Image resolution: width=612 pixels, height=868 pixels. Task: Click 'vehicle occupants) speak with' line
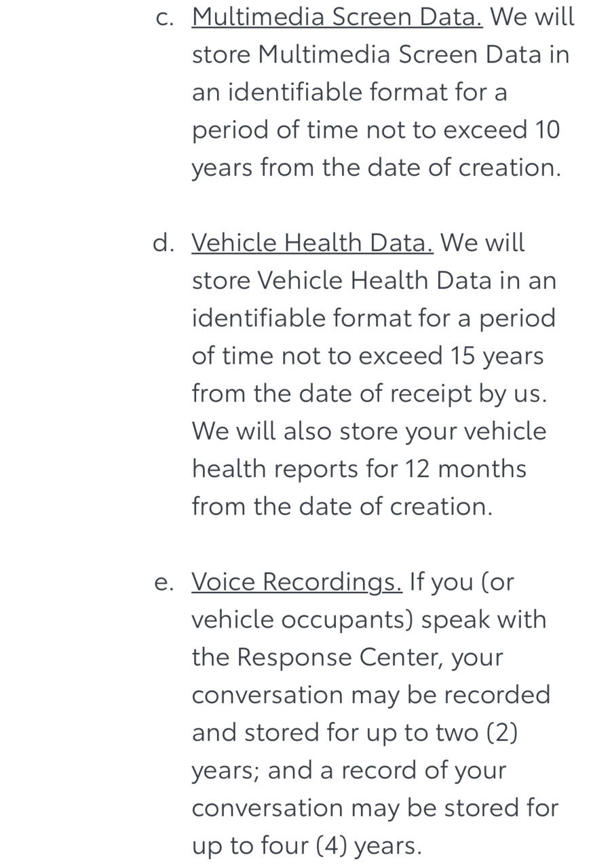click(369, 620)
